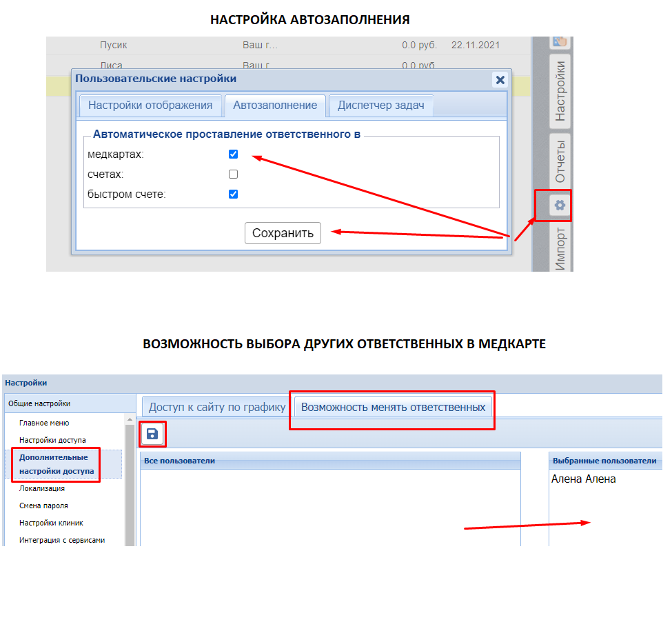Click the 0.0 руб. cell in the Пусик row

point(419,45)
